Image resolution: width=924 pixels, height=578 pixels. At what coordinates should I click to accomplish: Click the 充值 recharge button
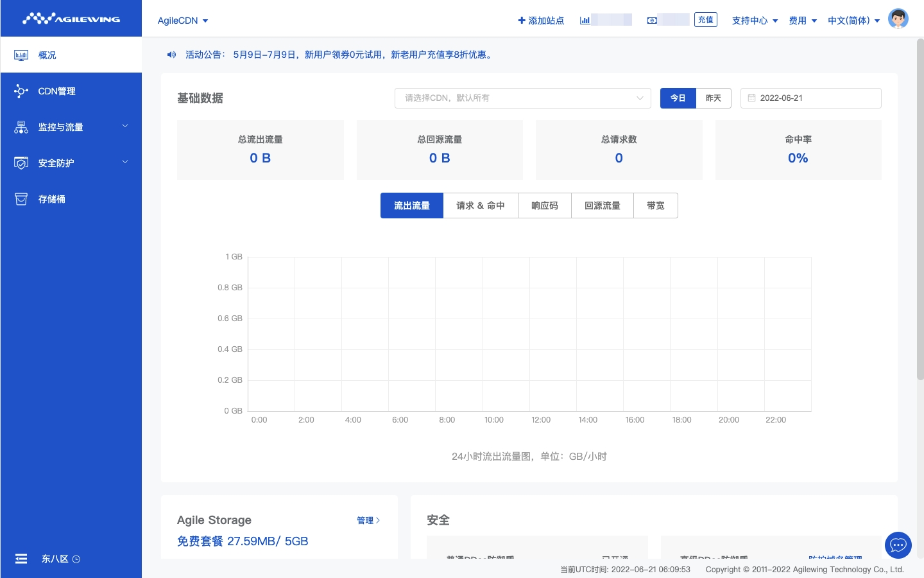coord(705,20)
